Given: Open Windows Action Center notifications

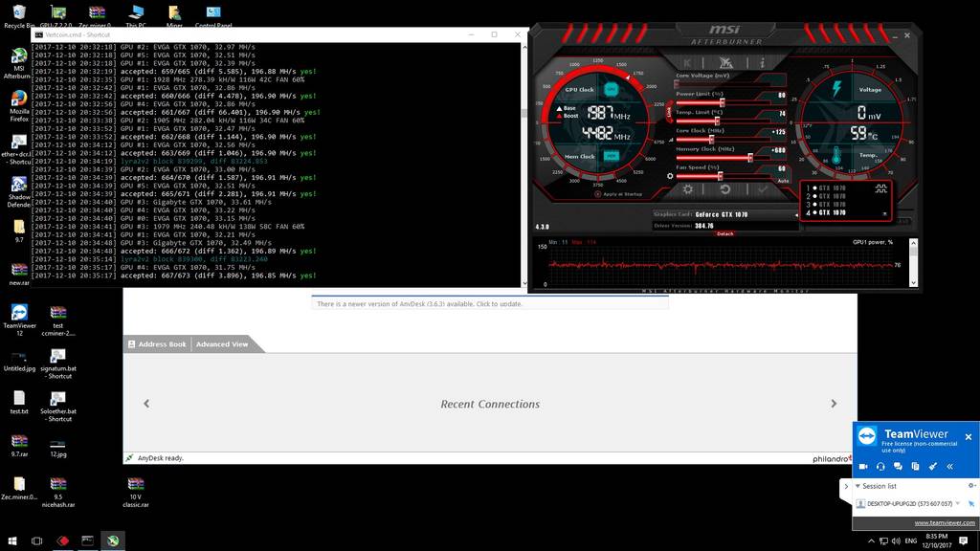Looking at the screenshot, I should [x=963, y=541].
